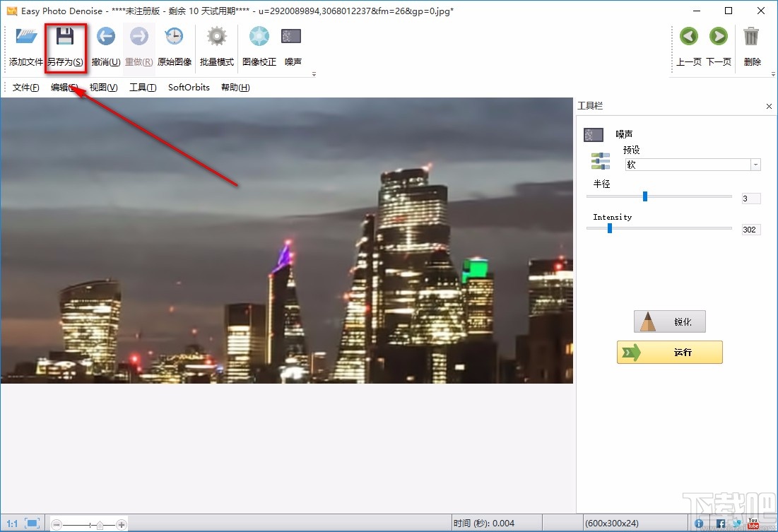Maximize the Easy Photo Denoise window
778x532 pixels.
(729, 11)
